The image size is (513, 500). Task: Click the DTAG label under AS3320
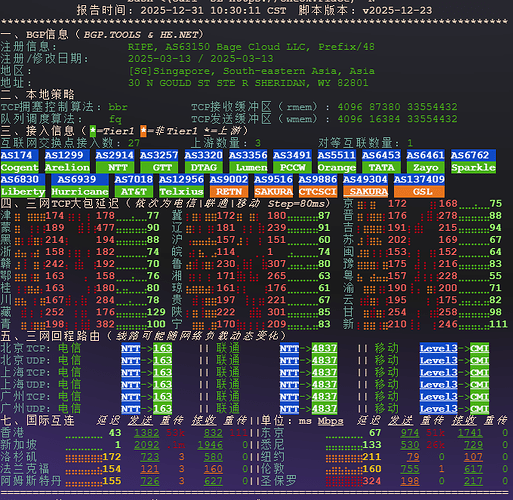pyautogui.click(x=204, y=167)
